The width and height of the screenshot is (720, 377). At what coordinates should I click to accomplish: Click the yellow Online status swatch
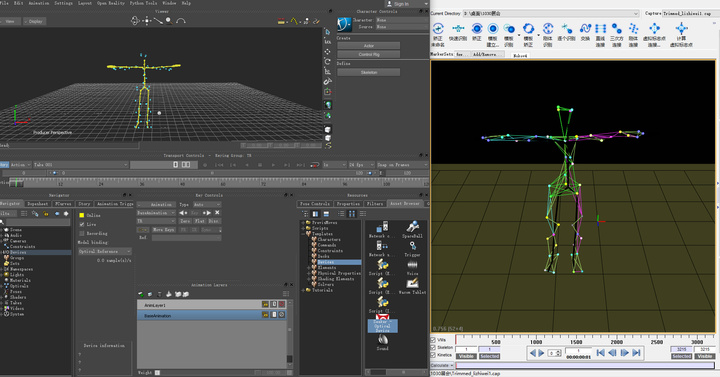click(x=82, y=215)
